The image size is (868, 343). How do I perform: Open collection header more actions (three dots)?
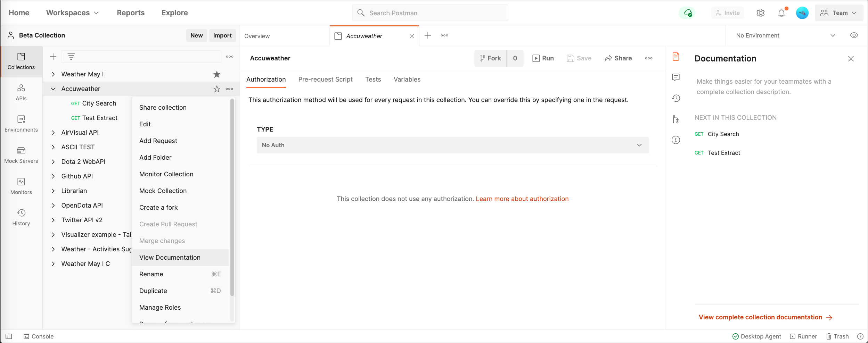[649, 58]
